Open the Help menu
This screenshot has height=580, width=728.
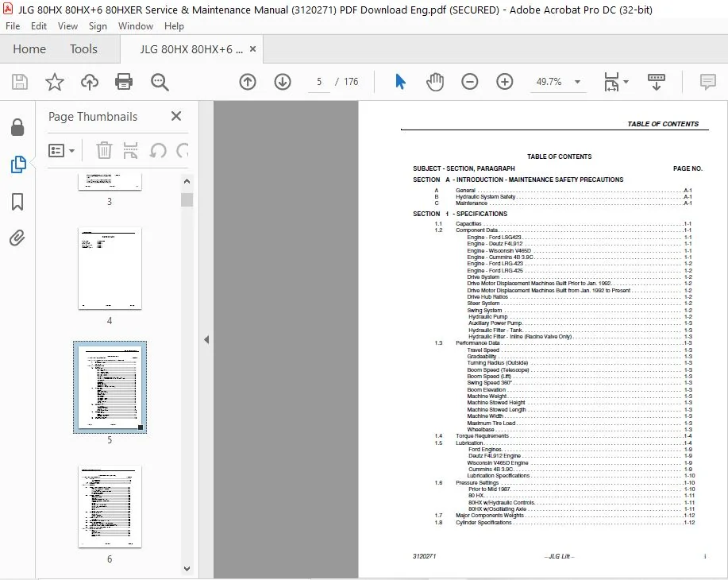pos(174,26)
